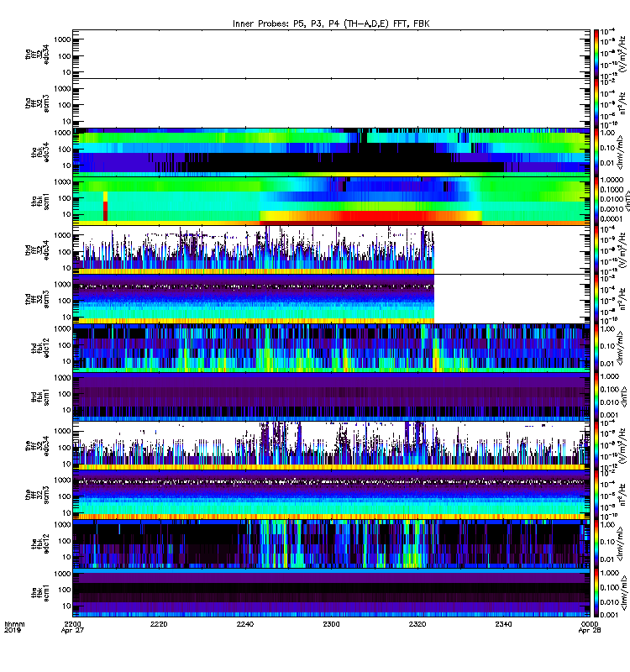Click the color bar beside tha fff edc34 panel
Screen dimensions: 630x672
tap(596, 54)
